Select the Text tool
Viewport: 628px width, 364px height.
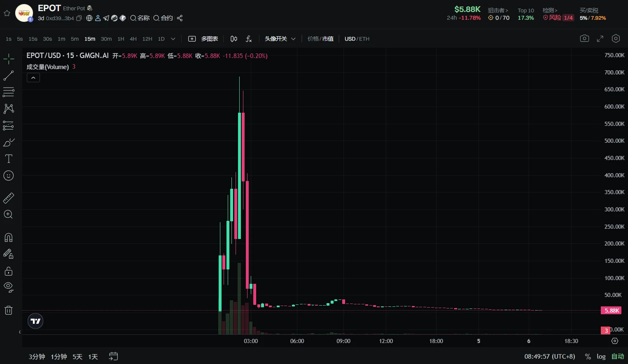click(9, 159)
